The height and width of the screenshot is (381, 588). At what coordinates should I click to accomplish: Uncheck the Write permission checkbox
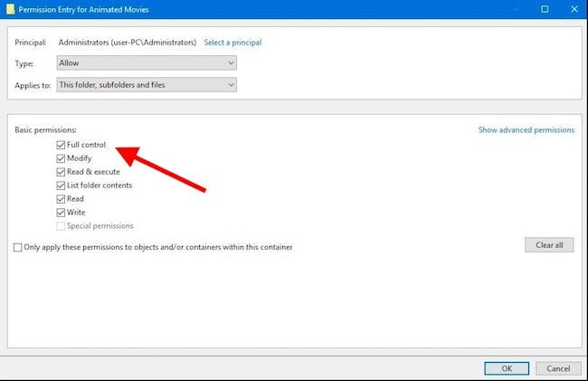[x=61, y=213]
